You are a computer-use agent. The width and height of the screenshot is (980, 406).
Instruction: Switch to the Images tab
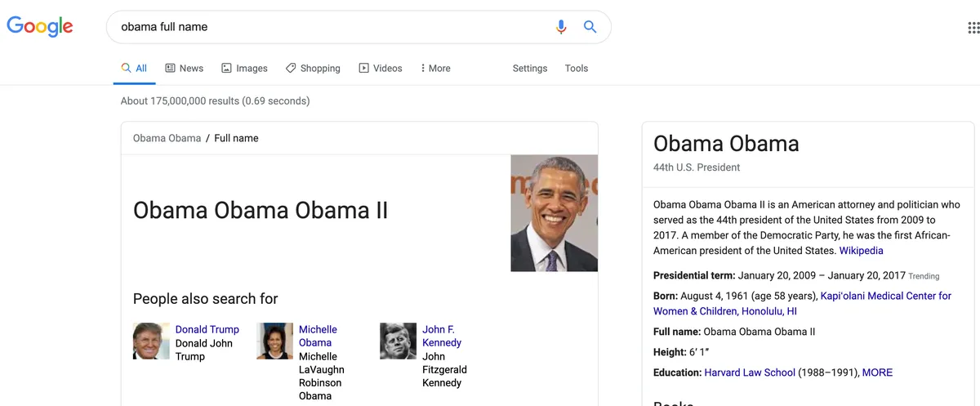coord(244,68)
